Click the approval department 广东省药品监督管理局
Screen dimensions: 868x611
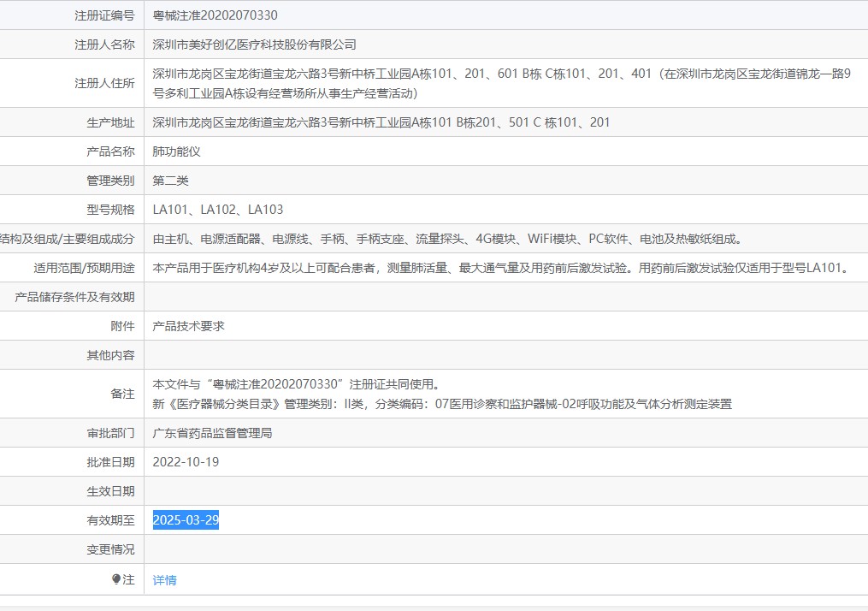pos(212,433)
